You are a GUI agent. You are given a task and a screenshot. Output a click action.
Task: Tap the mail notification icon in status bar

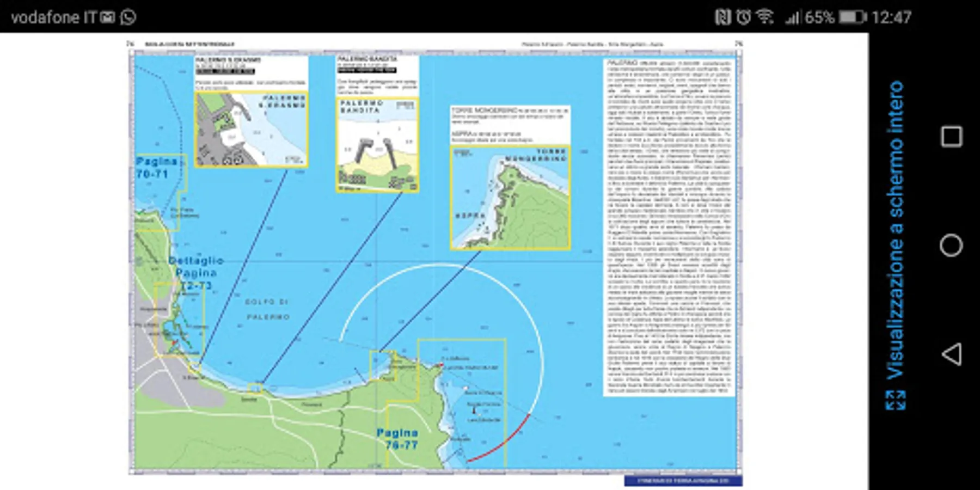click(x=108, y=18)
